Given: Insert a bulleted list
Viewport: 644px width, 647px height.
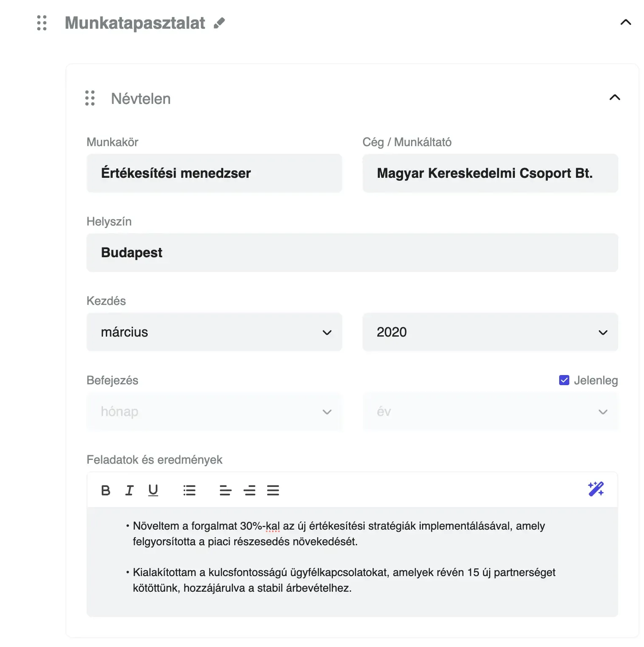Looking at the screenshot, I should [189, 490].
